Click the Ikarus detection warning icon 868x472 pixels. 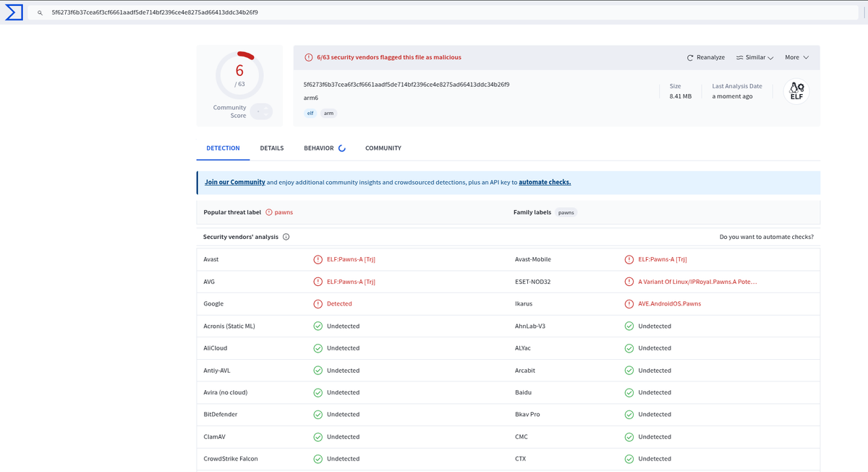click(629, 304)
